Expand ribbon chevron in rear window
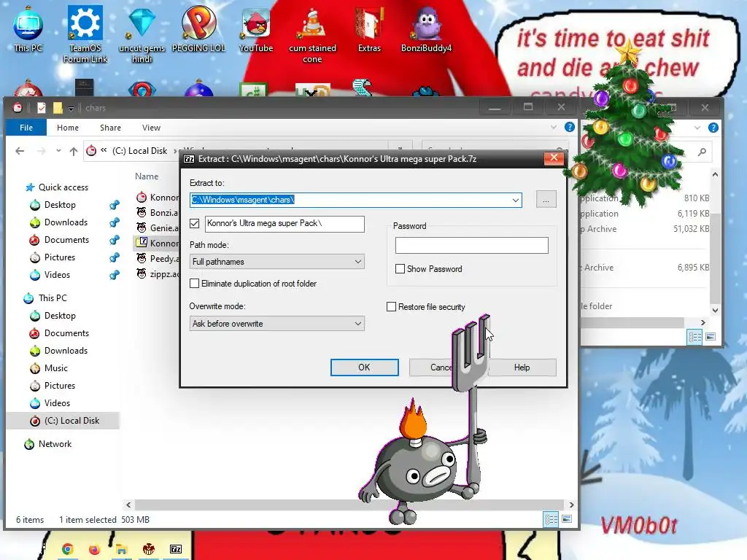The height and width of the screenshot is (560, 747). [697, 127]
